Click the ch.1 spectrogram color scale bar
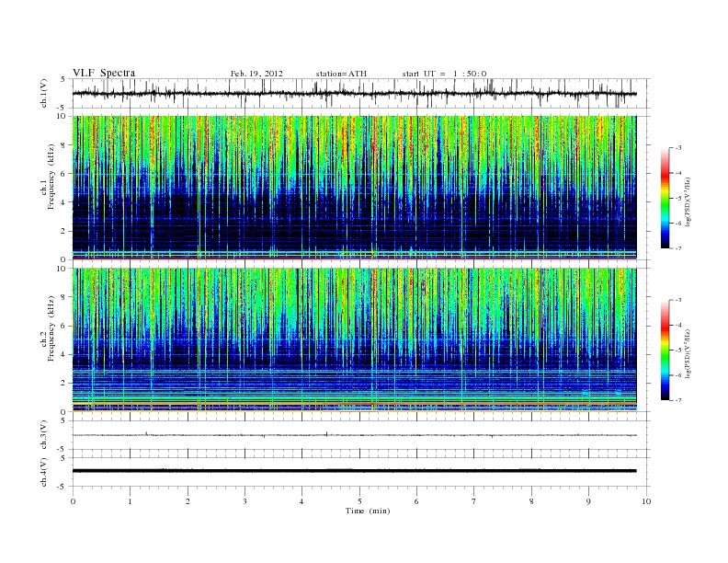 click(x=665, y=199)
